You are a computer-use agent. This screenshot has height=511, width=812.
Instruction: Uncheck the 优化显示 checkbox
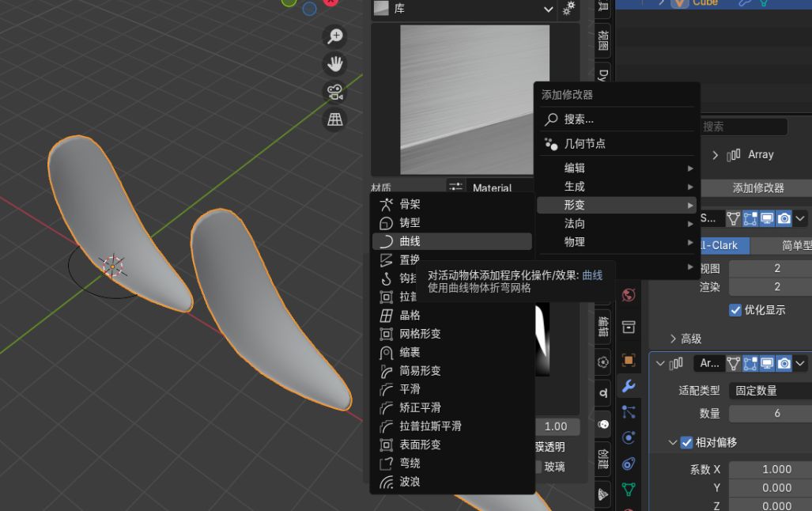[x=735, y=310]
